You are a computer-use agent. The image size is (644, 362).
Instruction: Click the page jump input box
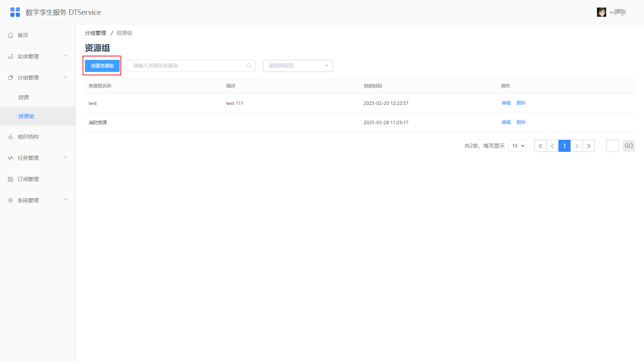click(x=613, y=146)
